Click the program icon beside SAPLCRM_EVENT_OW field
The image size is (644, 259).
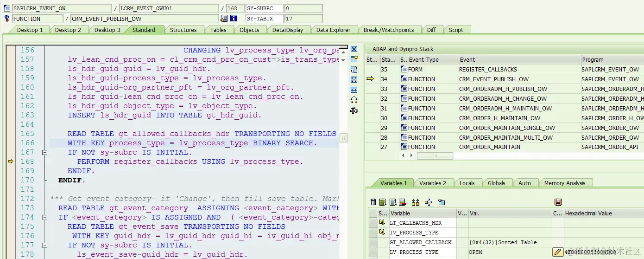[x=6, y=8]
